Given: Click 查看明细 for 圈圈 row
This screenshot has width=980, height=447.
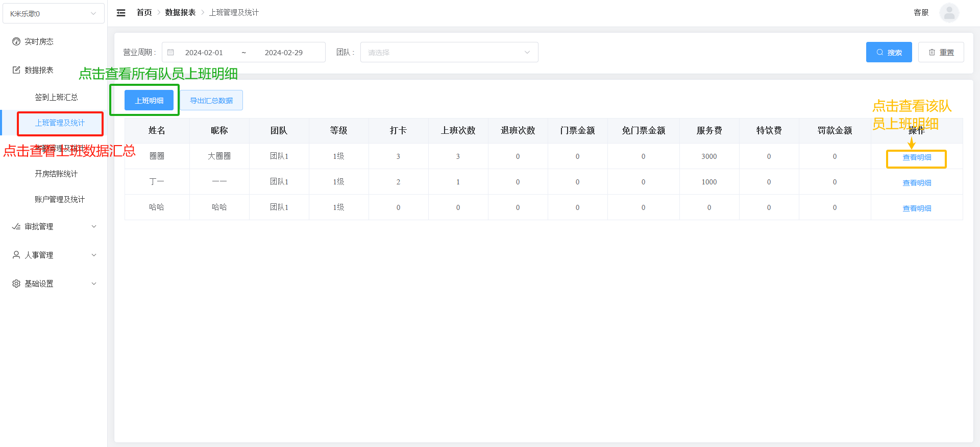Looking at the screenshot, I should point(917,157).
